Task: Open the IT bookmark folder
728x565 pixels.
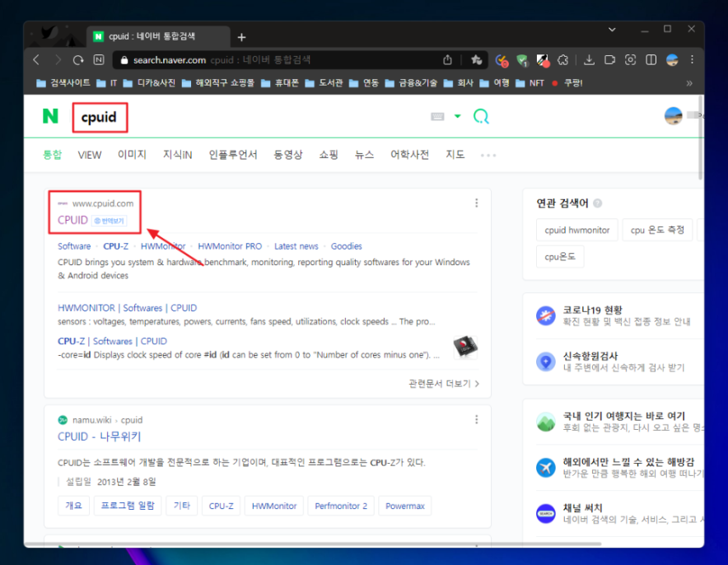Action: [107, 83]
